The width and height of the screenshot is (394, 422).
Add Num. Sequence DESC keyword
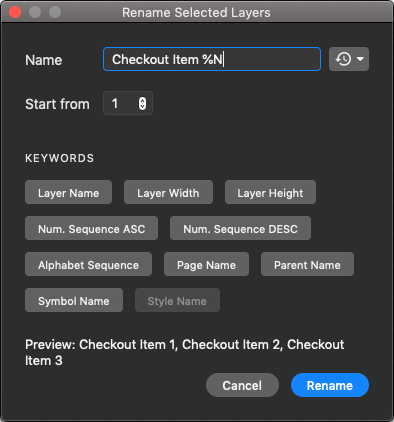[240, 228]
